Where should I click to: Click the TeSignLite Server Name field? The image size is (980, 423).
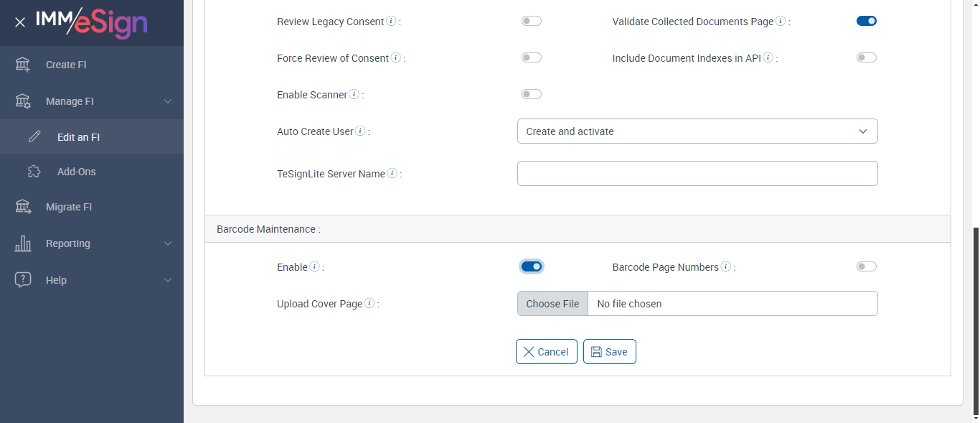697,174
